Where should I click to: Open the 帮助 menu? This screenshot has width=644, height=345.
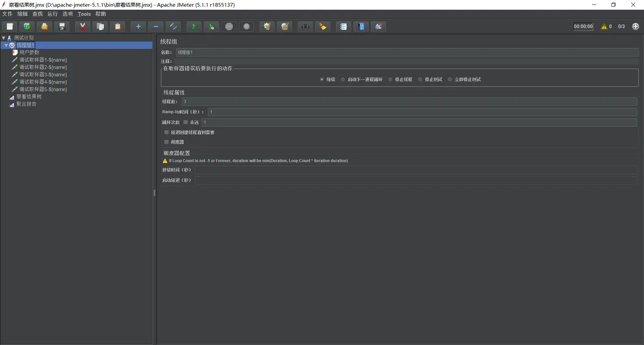click(101, 14)
